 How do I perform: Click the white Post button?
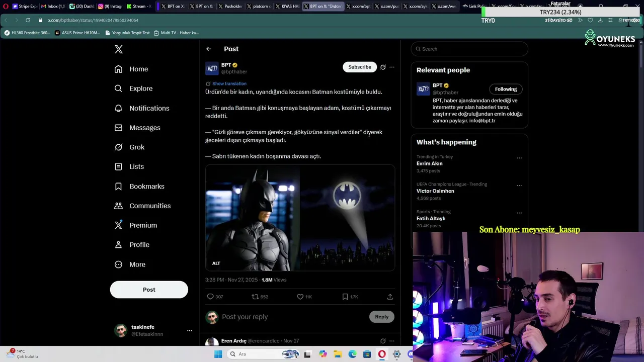tap(149, 290)
